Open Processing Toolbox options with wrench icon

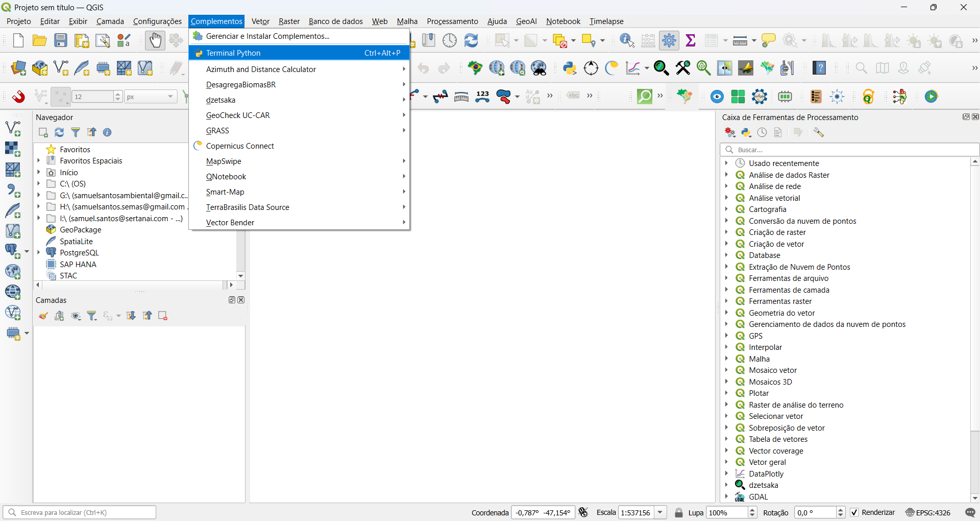point(819,132)
